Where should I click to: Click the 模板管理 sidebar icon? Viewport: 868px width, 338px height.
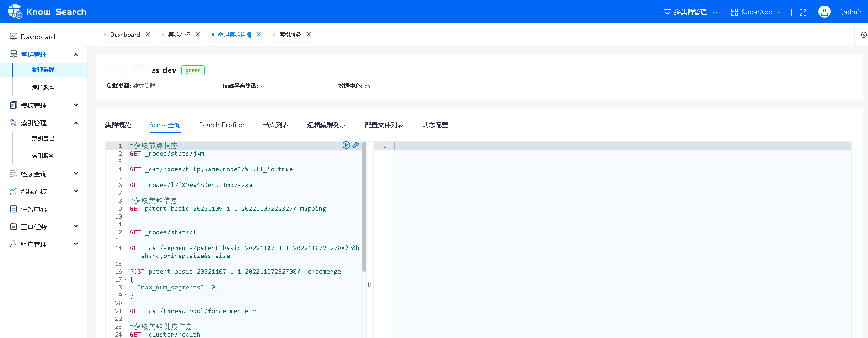coord(13,105)
